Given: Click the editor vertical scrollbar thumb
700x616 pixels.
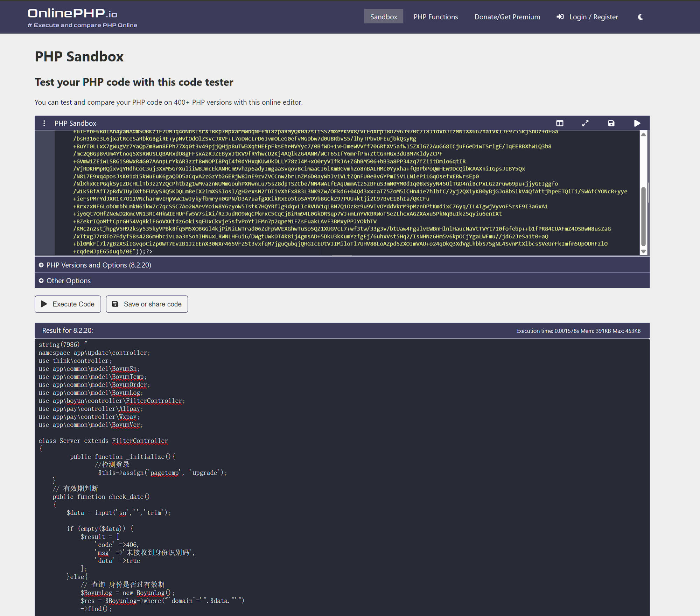Looking at the screenshot, I should (643, 216).
